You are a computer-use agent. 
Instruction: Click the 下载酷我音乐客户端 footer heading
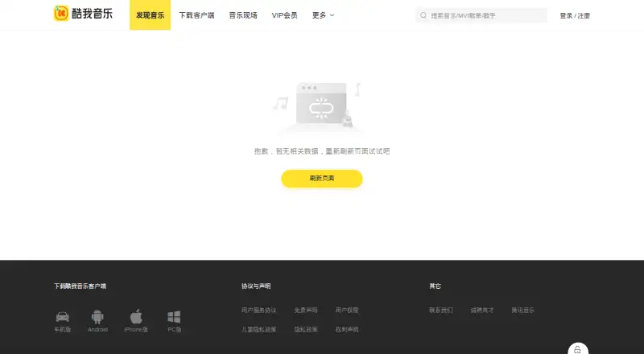(80, 286)
